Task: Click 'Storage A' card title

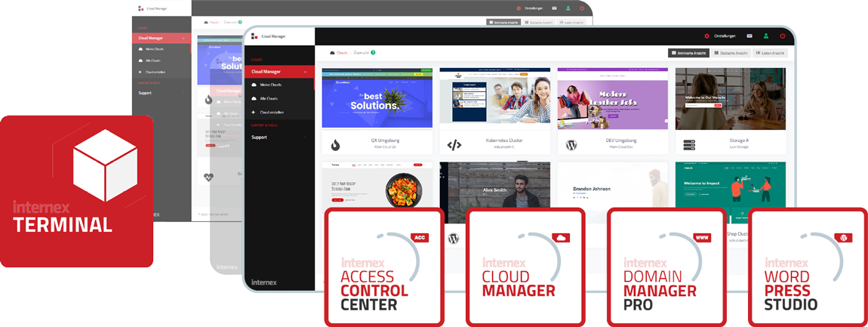Action: click(x=739, y=140)
